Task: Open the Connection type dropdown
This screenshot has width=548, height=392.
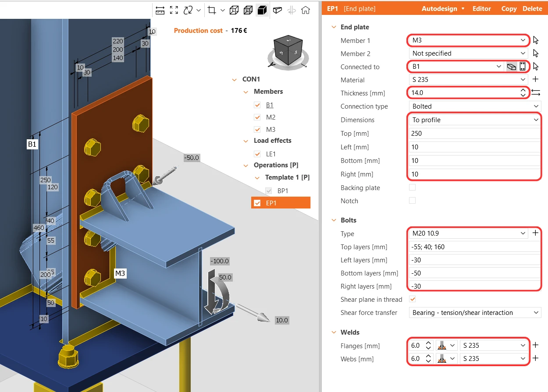Action: [x=475, y=106]
